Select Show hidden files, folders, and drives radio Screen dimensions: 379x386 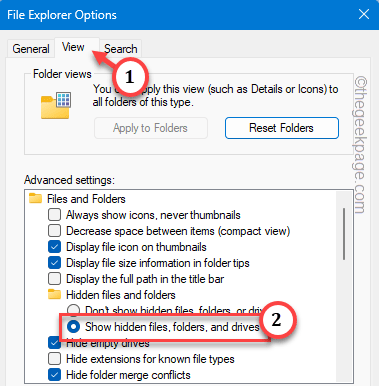pos(73,327)
